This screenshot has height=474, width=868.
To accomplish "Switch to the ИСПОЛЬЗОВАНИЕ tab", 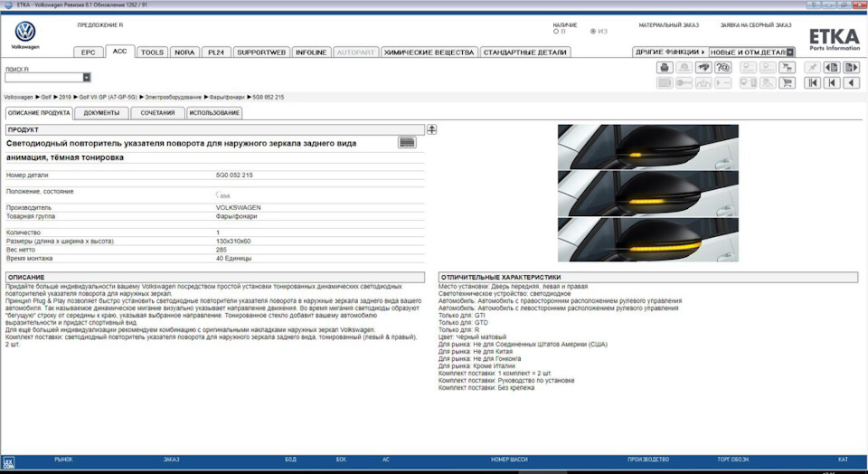I will [214, 113].
